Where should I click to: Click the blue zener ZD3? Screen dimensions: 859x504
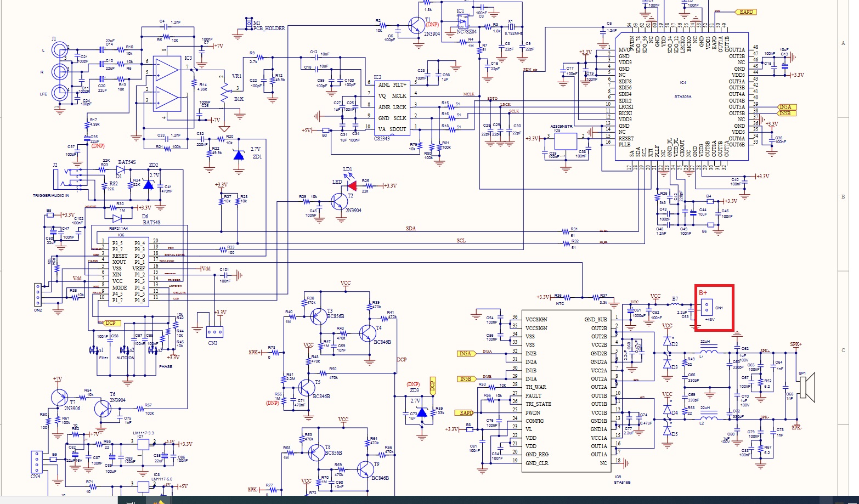[421, 412]
